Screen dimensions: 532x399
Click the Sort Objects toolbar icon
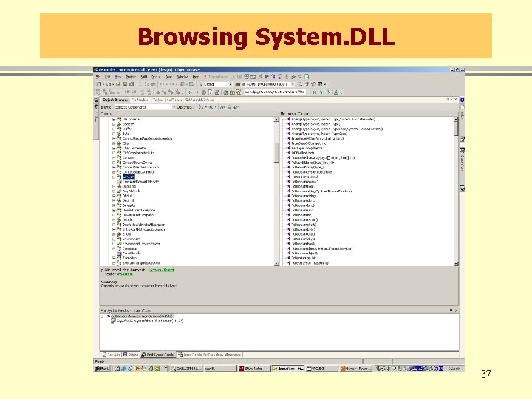tap(202, 107)
